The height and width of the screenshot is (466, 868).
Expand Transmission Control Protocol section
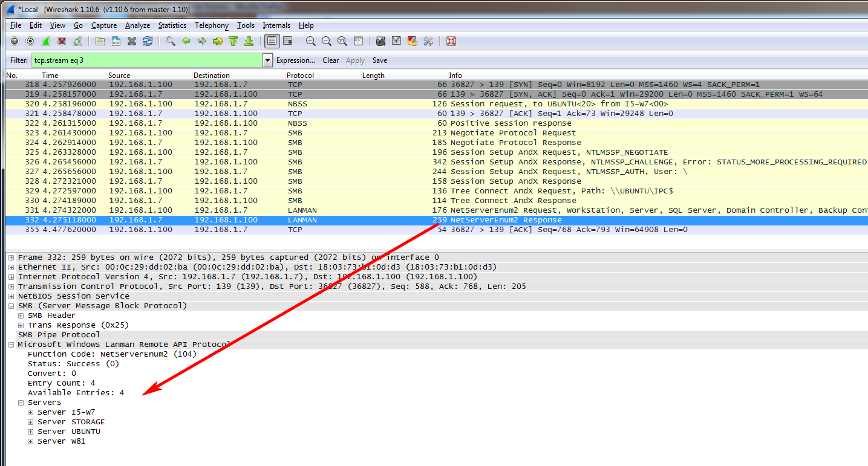(x=12, y=286)
